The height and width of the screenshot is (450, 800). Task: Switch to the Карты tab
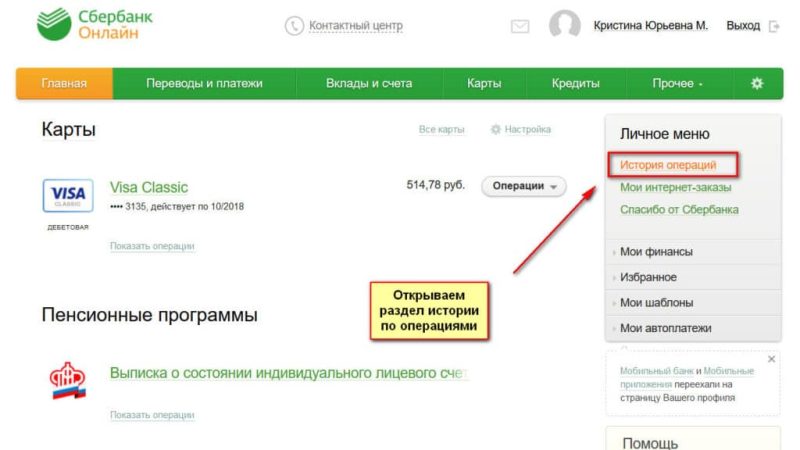click(484, 83)
